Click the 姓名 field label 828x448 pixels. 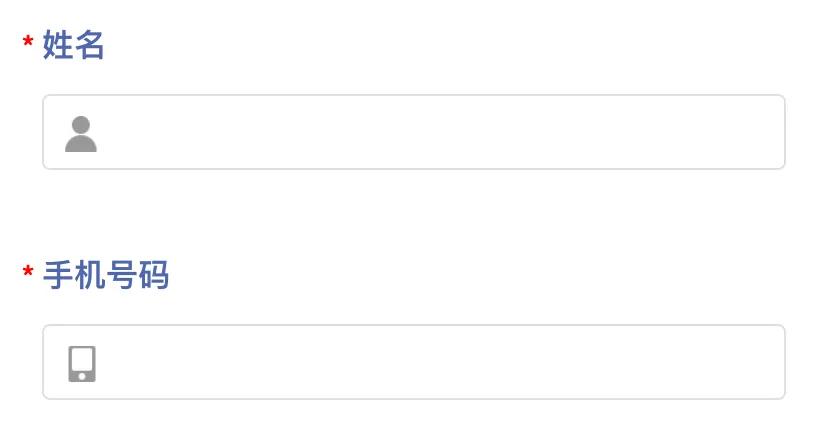pyautogui.click(x=73, y=46)
